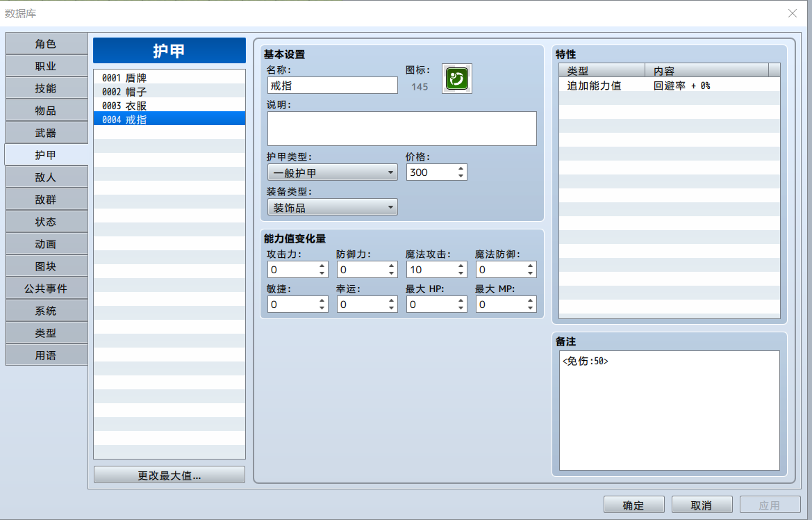Switch to the 物品 tab

click(x=46, y=111)
